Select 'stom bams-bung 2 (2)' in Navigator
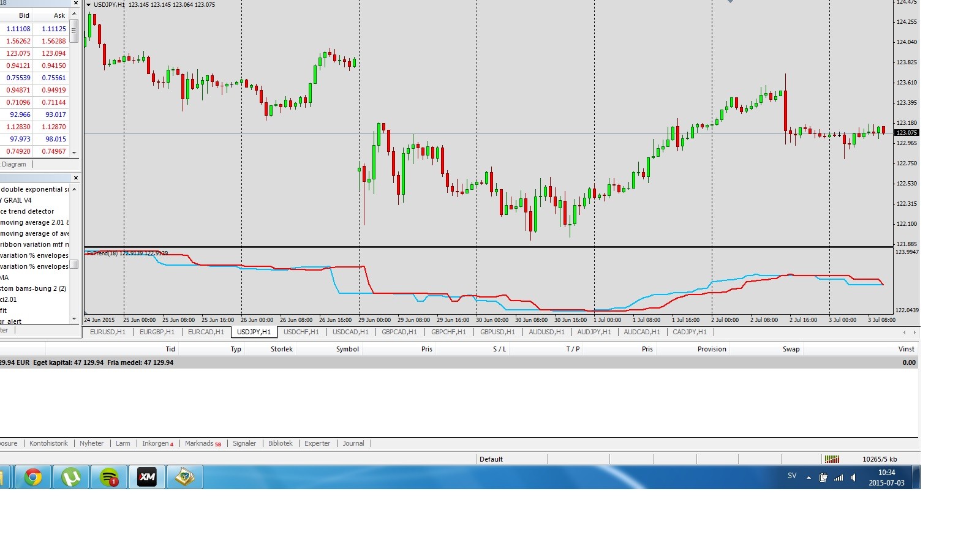Screen dimensions: 980x551 click(x=33, y=288)
